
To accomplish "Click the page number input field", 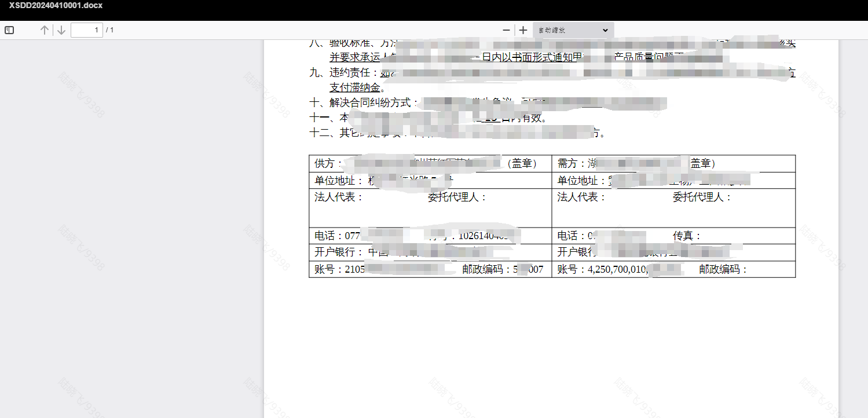I will coord(87,30).
